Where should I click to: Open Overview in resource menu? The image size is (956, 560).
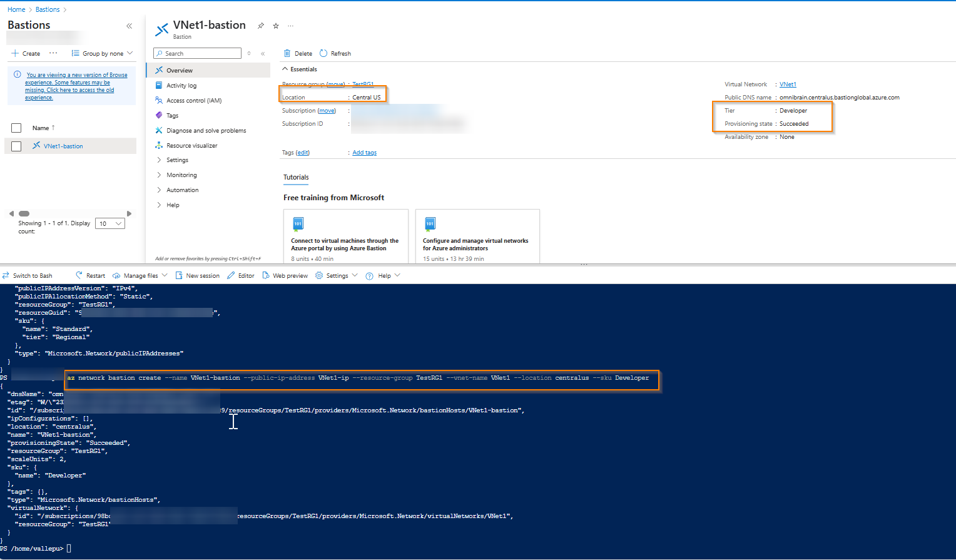click(x=208, y=70)
